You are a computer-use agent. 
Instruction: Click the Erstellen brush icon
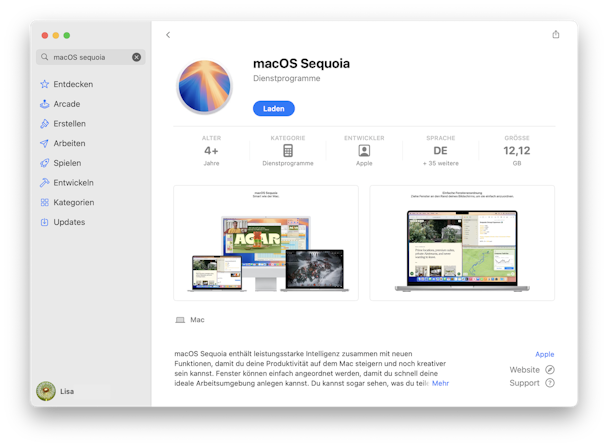(45, 124)
